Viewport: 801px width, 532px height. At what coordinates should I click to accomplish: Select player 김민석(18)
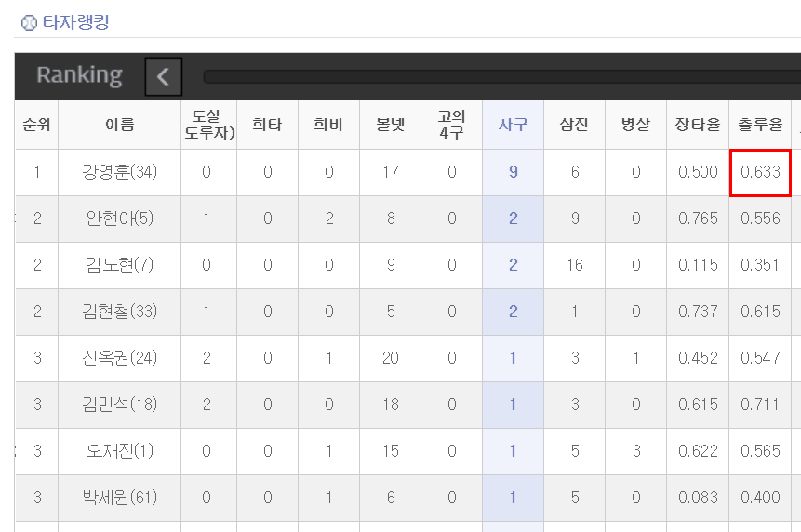pyautogui.click(x=119, y=405)
